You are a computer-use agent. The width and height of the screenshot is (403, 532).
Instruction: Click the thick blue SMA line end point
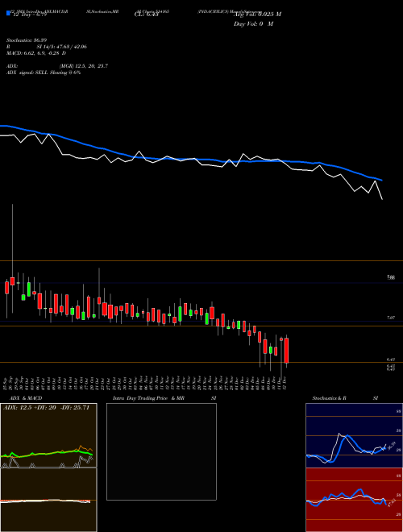tap(381, 181)
